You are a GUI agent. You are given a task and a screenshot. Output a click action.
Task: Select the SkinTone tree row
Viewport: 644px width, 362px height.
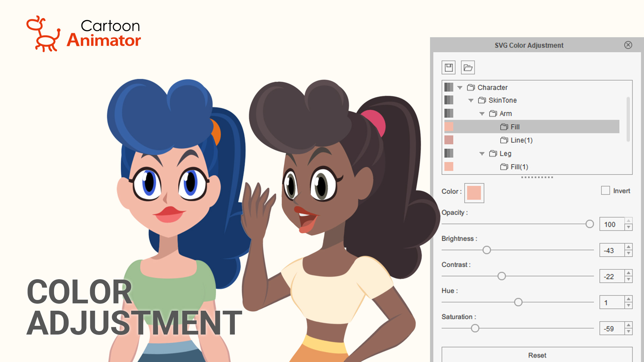click(532, 100)
